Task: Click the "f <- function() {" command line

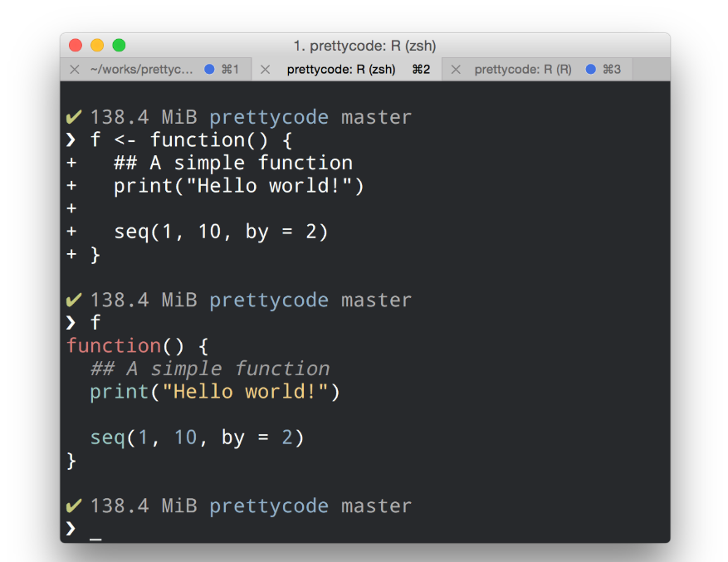Action: [x=191, y=140]
